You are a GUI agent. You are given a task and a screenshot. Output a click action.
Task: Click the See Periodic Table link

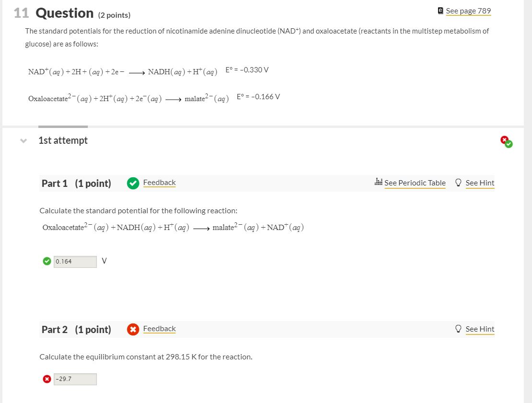415,183
